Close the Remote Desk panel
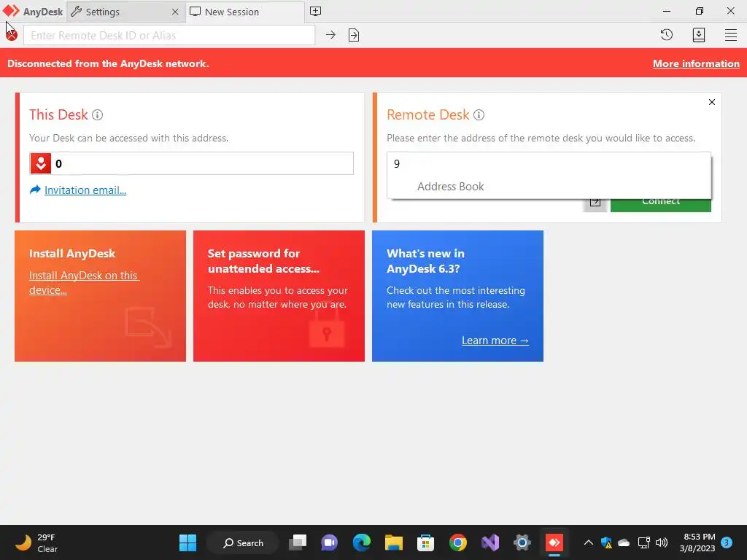747x560 pixels. coord(712,102)
